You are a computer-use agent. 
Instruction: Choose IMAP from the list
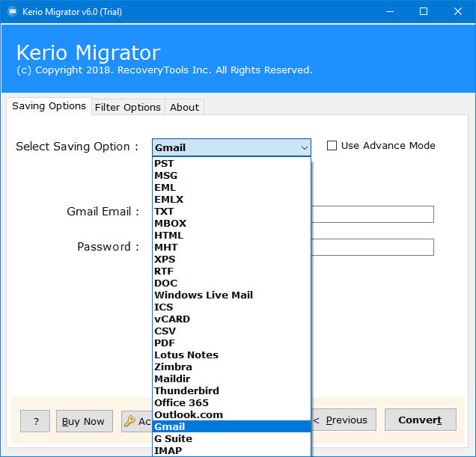click(x=231, y=450)
